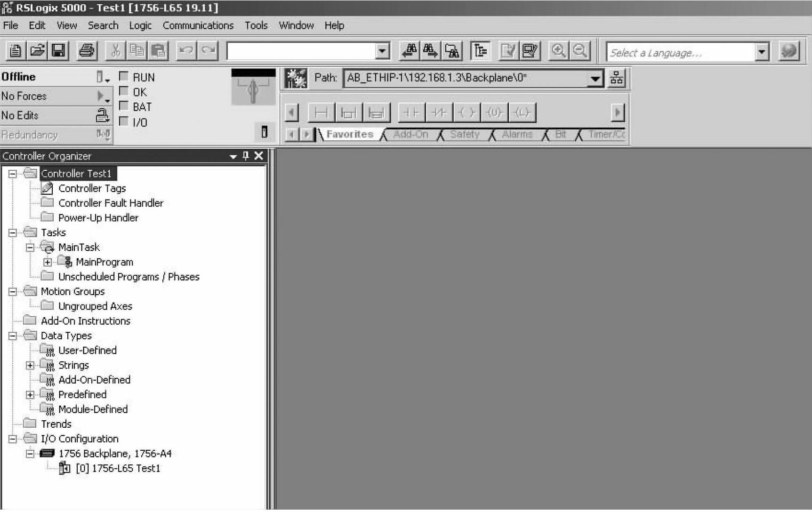Insert Output Energize coil instruction
The height and width of the screenshot is (512, 812).
pos(467,112)
